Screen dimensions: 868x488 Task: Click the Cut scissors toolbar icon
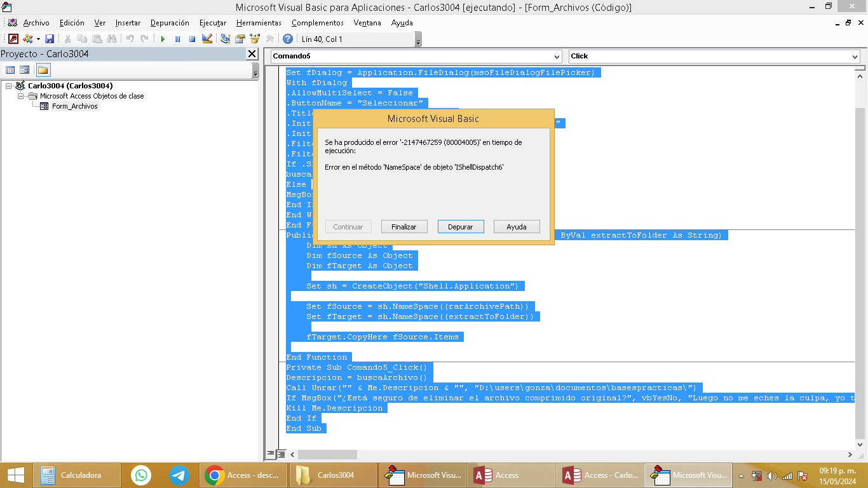[x=67, y=39]
